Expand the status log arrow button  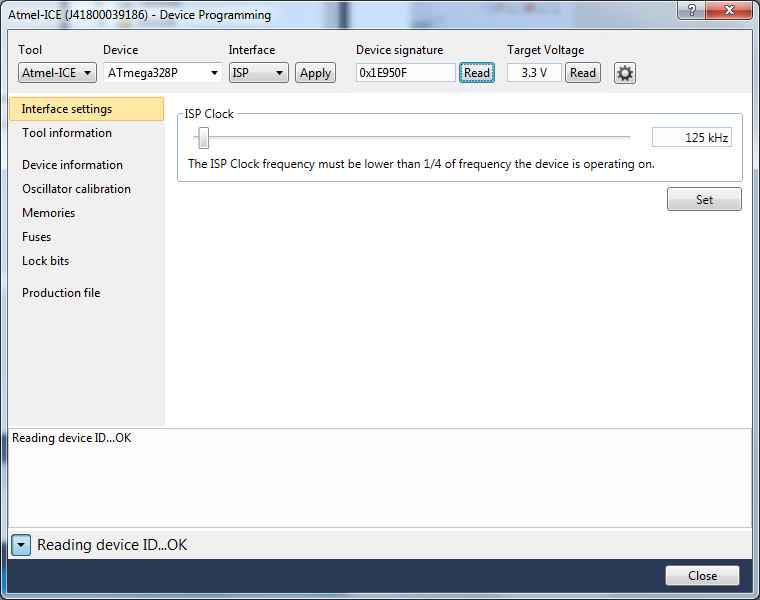tap(22, 545)
